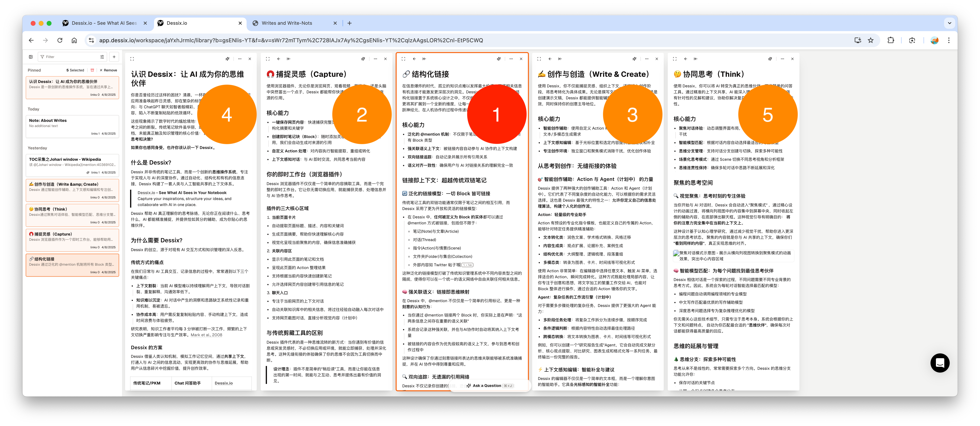The image size is (980, 426).
Task: Switch to Writes and Write-Nots tab
Action: [294, 23]
